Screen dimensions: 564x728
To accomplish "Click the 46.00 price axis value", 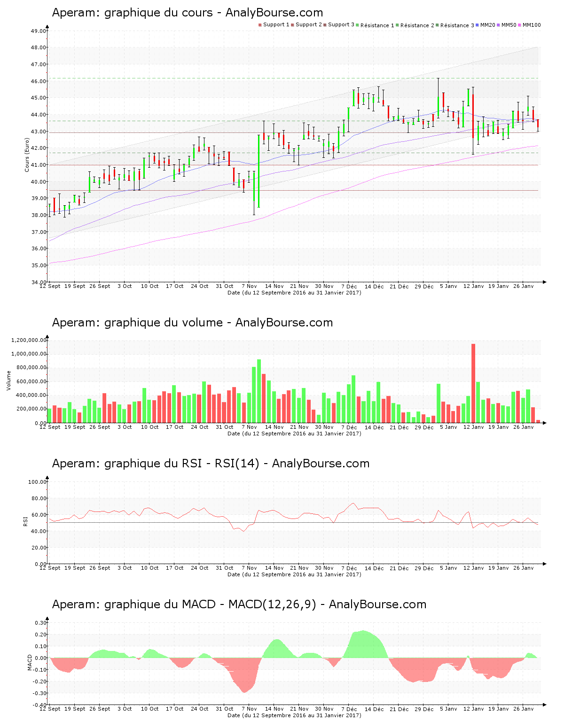I will pos(38,81).
